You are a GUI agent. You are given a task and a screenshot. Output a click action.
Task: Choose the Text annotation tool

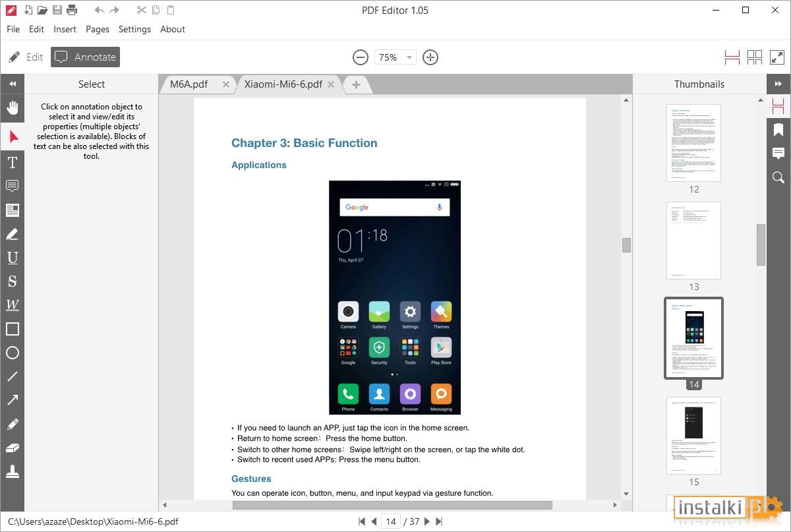pyautogui.click(x=13, y=162)
